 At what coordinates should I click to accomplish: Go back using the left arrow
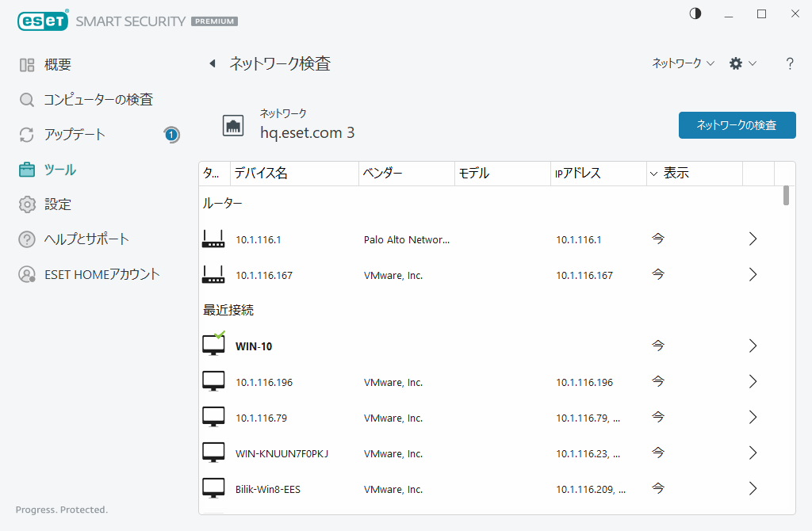tap(212, 63)
